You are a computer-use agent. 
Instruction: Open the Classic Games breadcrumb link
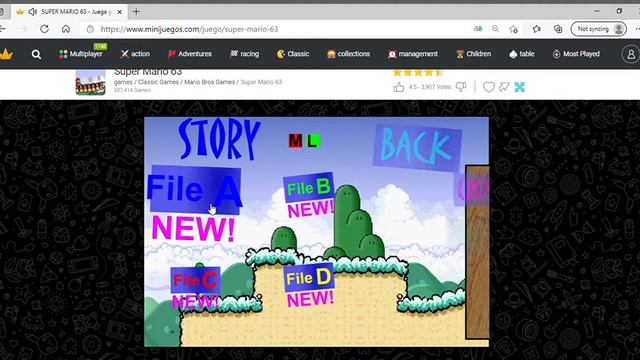tap(158, 82)
